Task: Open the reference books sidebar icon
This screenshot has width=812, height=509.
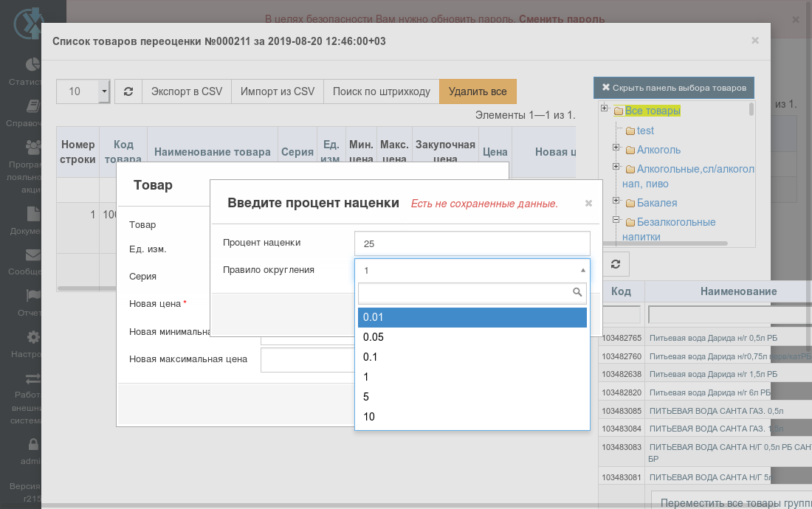Action: pyautogui.click(x=32, y=106)
